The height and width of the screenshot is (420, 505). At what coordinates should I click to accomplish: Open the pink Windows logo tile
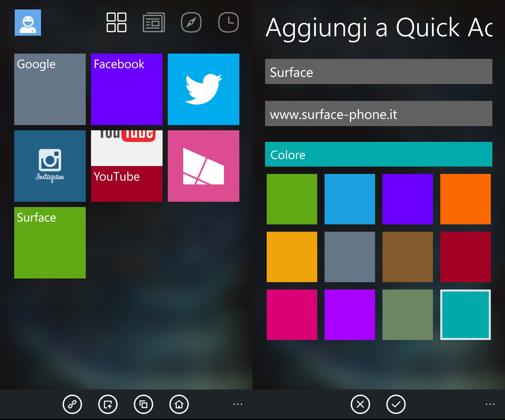coord(203,166)
